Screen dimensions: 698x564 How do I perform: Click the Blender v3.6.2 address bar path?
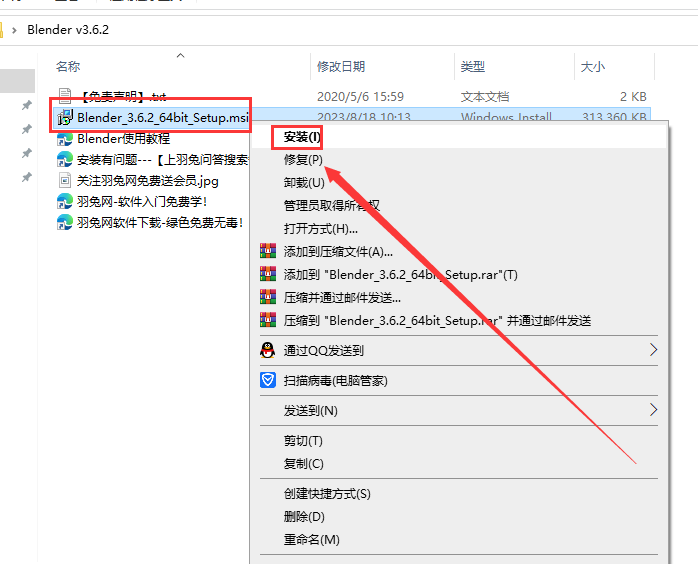point(66,29)
